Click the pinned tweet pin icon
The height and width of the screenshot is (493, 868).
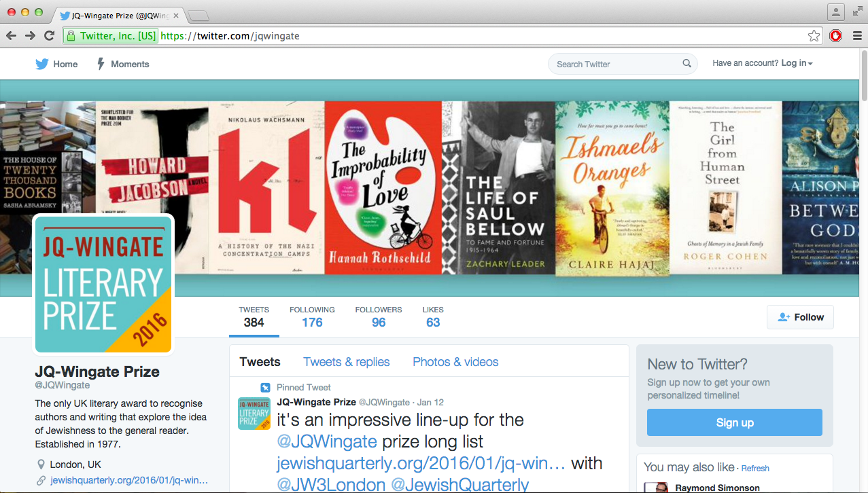(x=264, y=387)
